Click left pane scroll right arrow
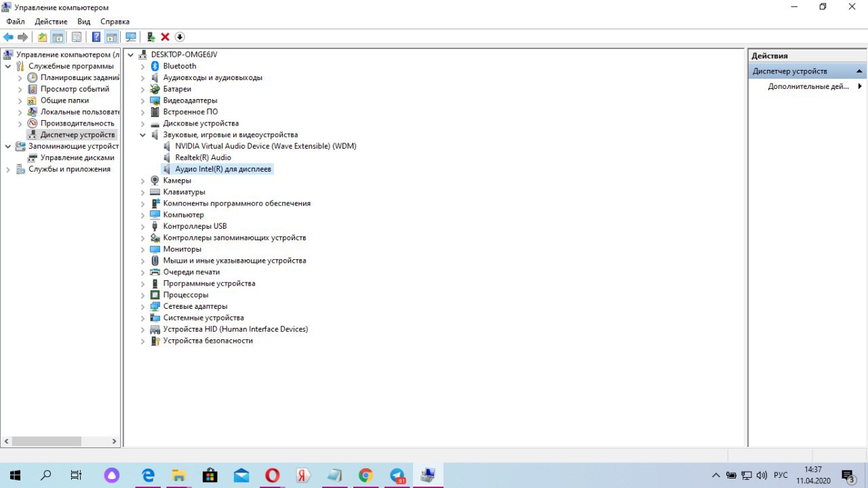The height and width of the screenshot is (488, 868). (x=114, y=441)
